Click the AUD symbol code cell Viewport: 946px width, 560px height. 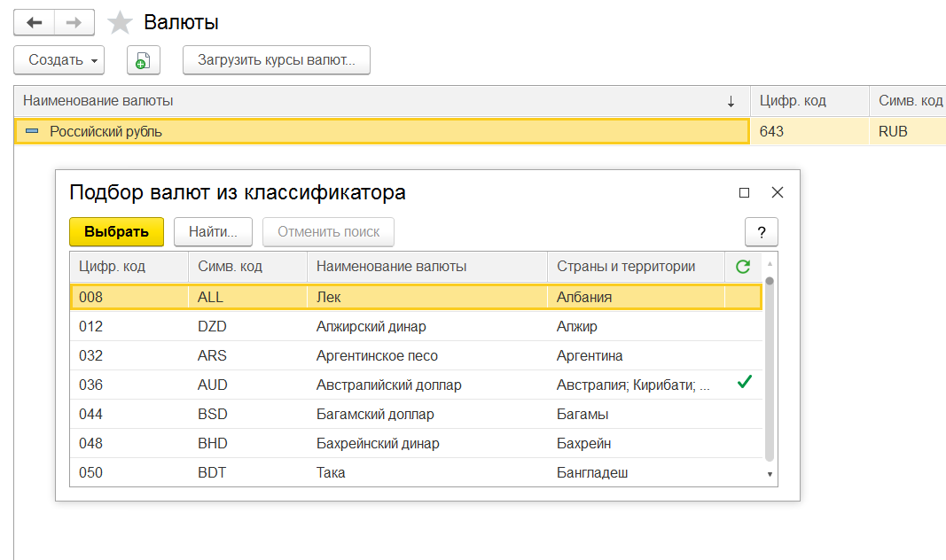(248, 385)
